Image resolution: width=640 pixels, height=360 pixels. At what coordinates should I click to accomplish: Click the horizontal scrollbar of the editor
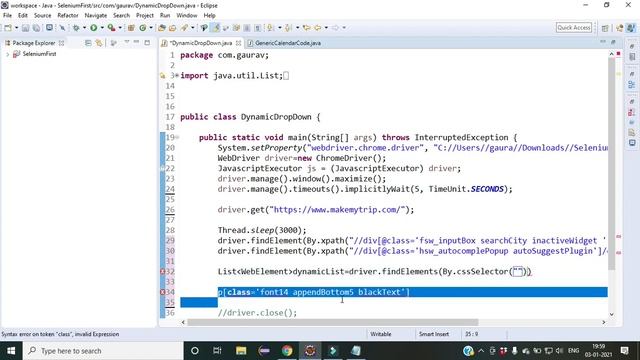click(332, 322)
